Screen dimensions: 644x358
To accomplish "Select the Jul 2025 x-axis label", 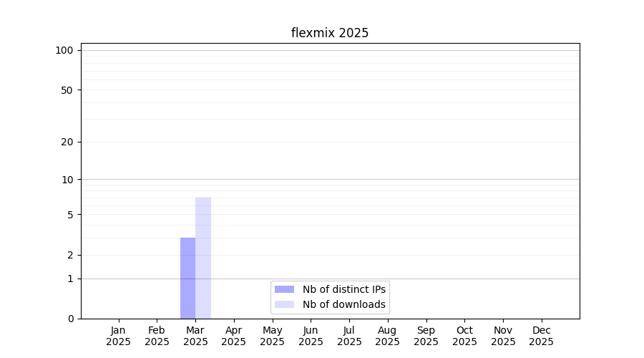I will [349, 336].
